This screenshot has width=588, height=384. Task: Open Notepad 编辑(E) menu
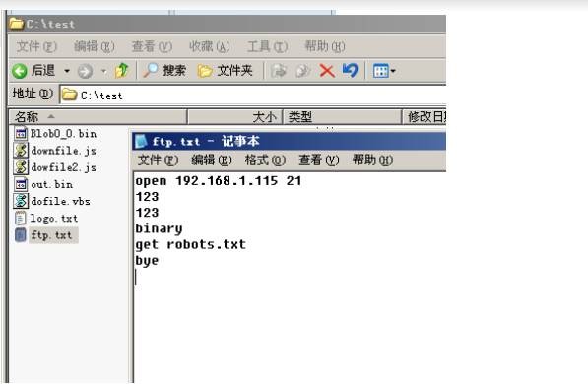click(x=212, y=160)
